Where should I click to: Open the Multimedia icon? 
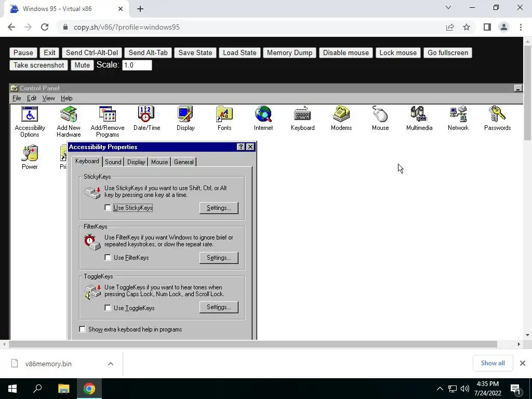(x=419, y=118)
